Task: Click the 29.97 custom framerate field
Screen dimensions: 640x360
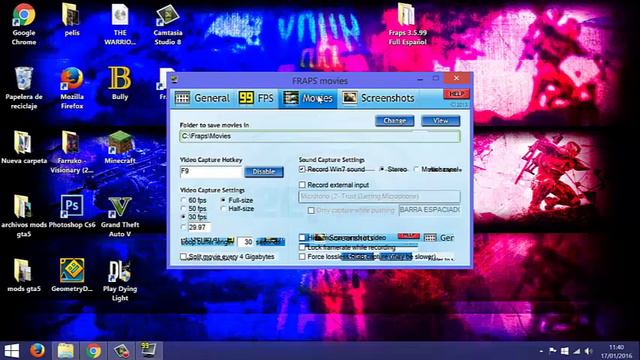Action: click(x=199, y=227)
